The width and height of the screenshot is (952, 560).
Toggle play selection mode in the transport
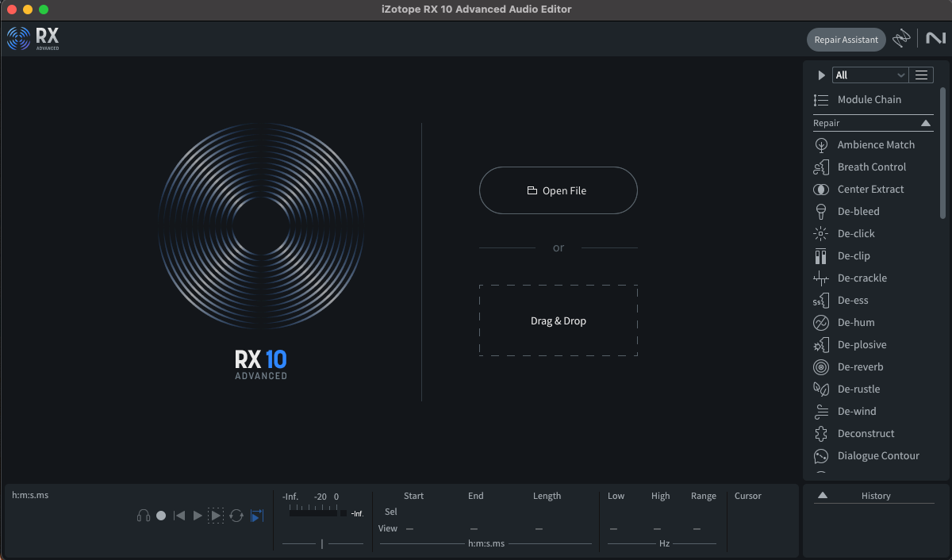(216, 516)
